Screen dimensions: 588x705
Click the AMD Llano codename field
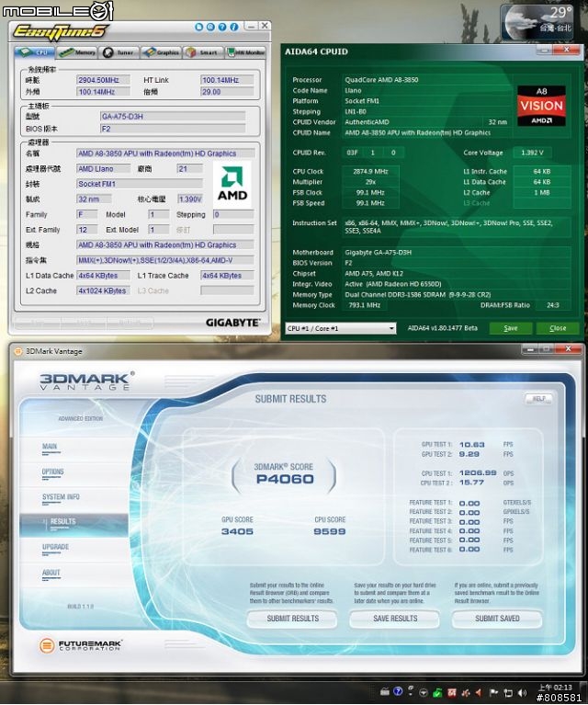(104, 168)
